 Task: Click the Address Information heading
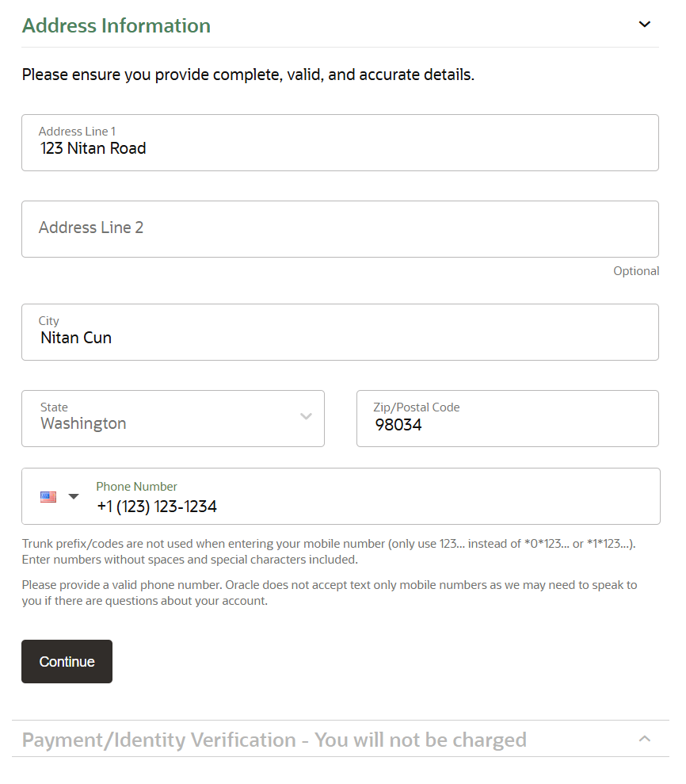(116, 25)
